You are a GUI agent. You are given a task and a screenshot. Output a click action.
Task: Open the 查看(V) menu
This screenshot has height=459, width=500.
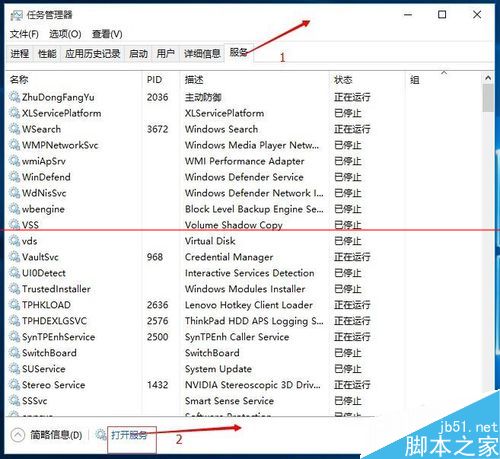[x=107, y=34]
